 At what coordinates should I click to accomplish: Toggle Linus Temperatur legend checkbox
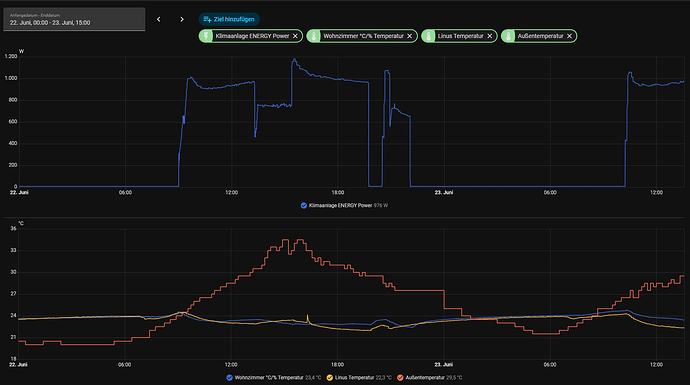(330, 378)
